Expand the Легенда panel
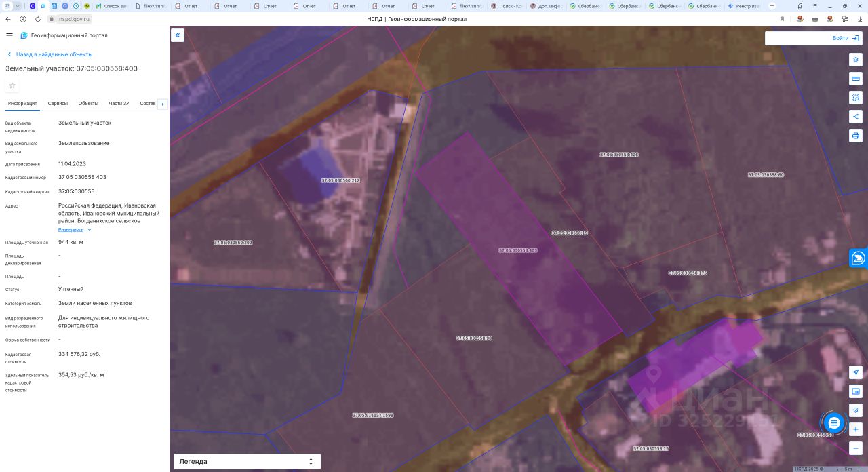This screenshot has height=472, width=868. (247, 461)
